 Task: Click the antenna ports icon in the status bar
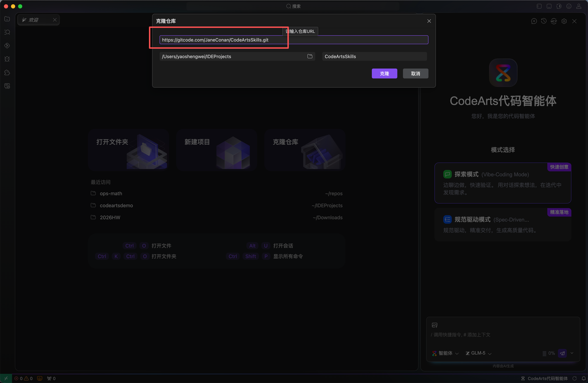51,379
